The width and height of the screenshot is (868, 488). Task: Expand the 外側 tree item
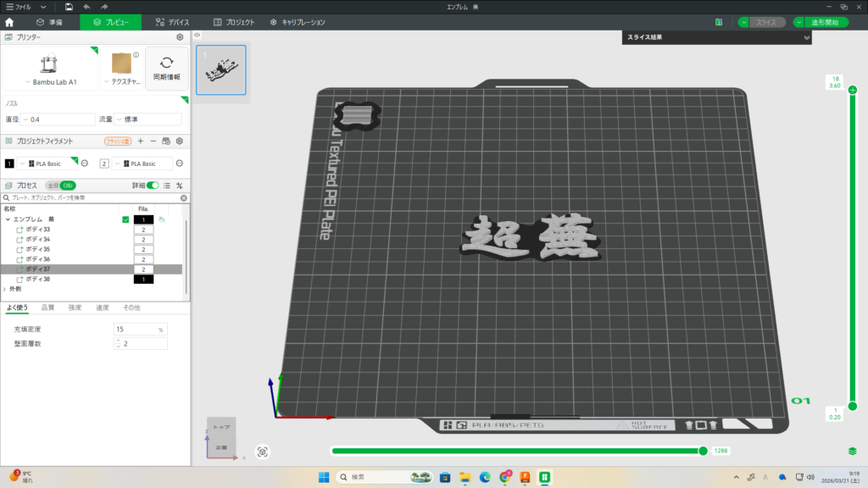(5, 289)
